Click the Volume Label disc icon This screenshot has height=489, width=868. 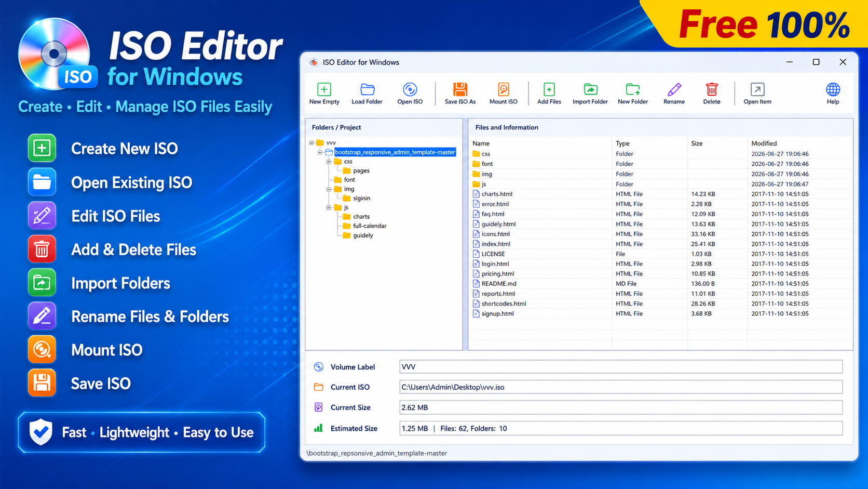coord(319,367)
